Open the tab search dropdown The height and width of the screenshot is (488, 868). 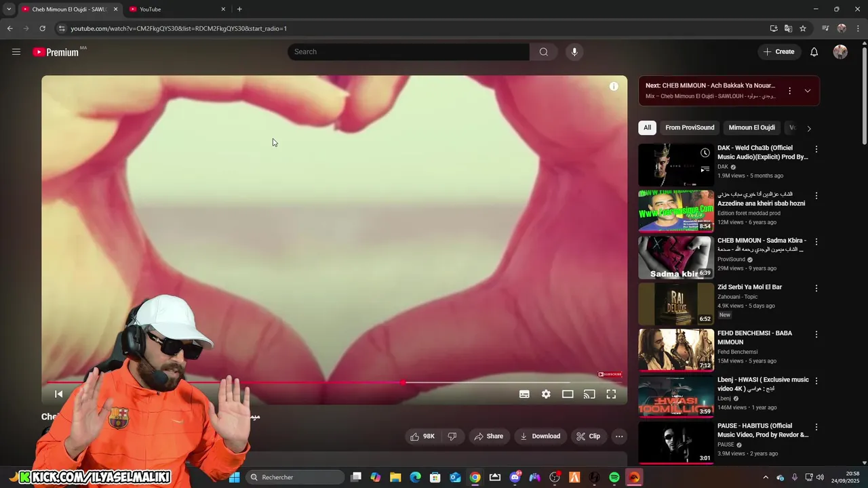[8, 9]
